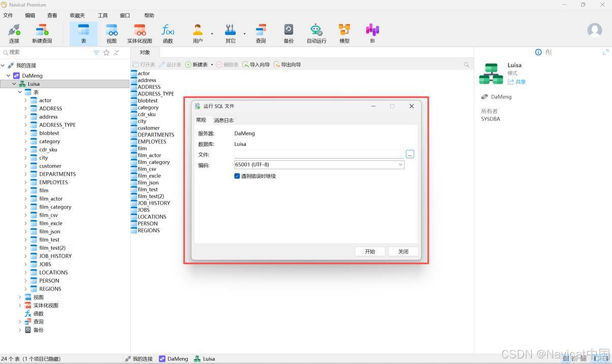The width and height of the screenshot is (612, 364).
Task: Click the collapse icon next to star
Action: pyautogui.click(x=116, y=52)
